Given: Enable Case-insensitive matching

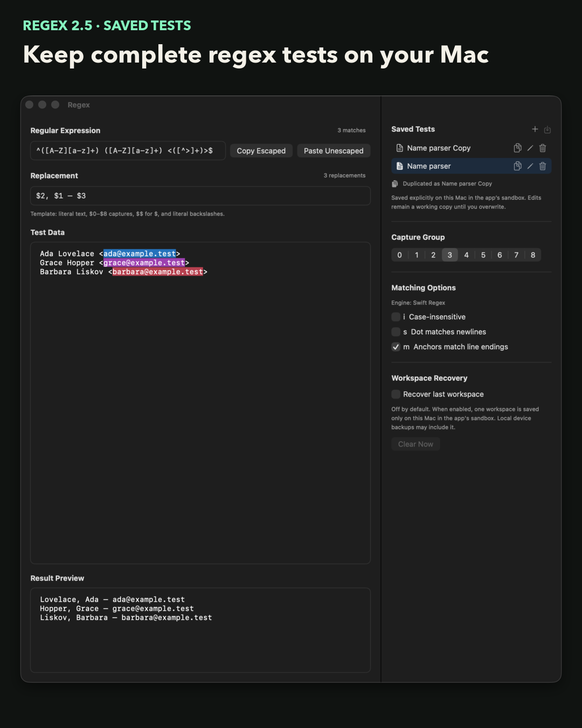Looking at the screenshot, I should (396, 317).
